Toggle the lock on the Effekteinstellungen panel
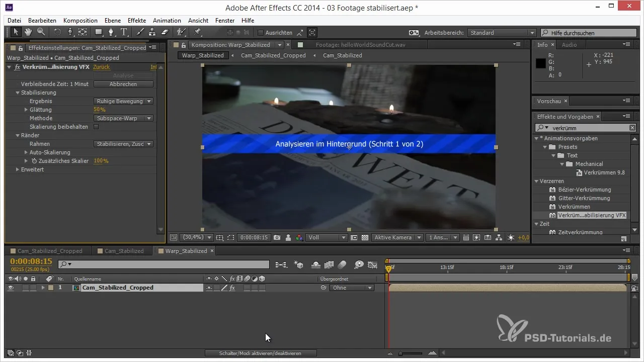644x362 pixels. click(21, 48)
